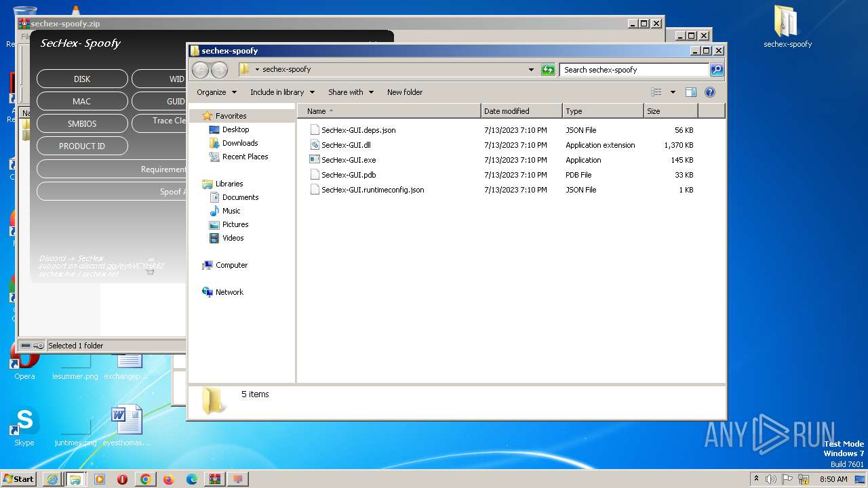Launch the Skype desktop shortcut
Screen dimensions: 868x488
pyautogui.click(x=24, y=426)
